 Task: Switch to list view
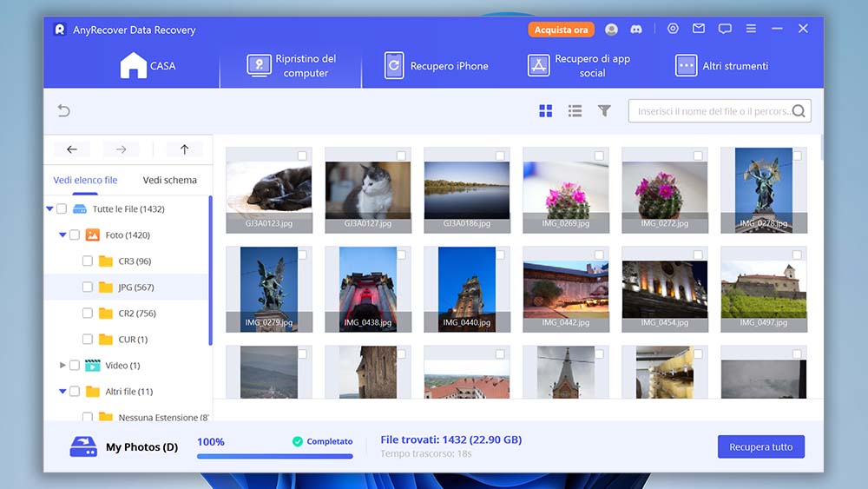coord(575,111)
